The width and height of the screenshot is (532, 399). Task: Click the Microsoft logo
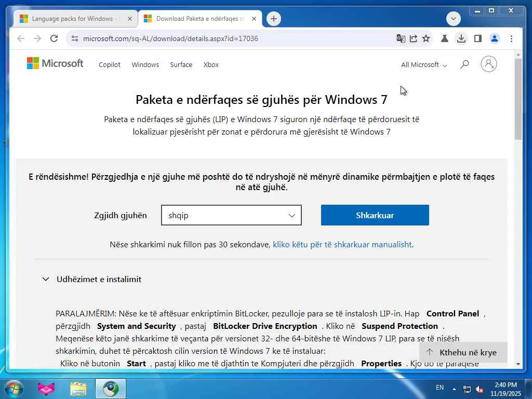coord(55,63)
